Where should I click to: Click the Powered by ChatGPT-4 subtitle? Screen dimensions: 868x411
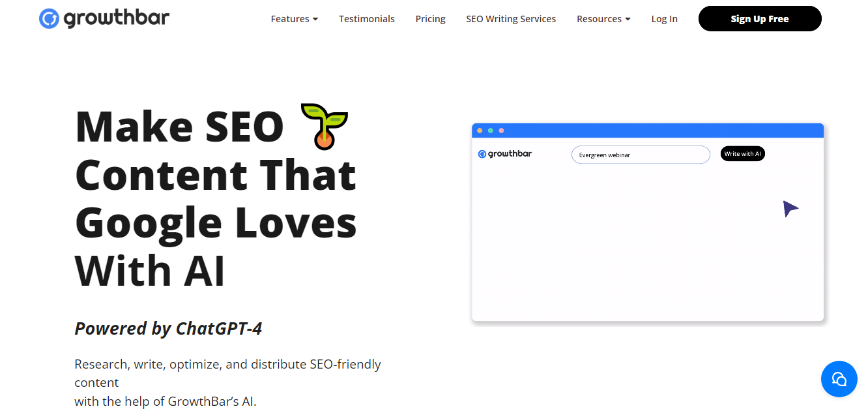pyautogui.click(x=168, y=328)
